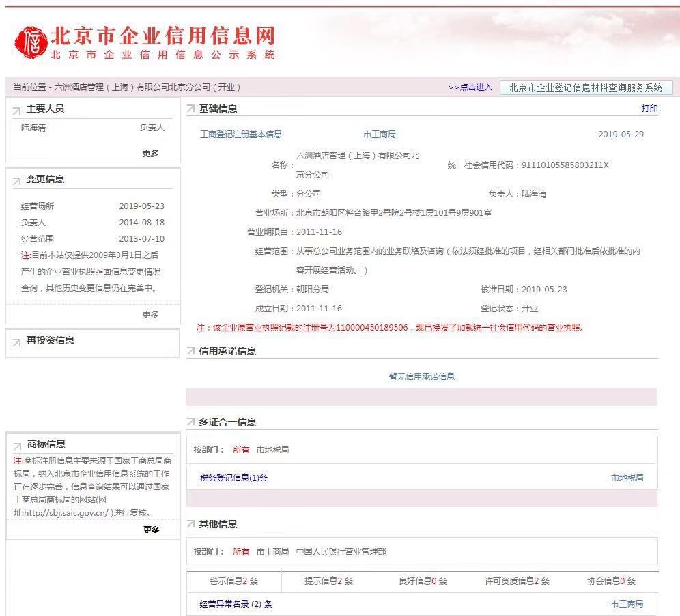Click the 类型 value 分公司
The height and width of the screenshot is (616, 680).
pos(309,194)
